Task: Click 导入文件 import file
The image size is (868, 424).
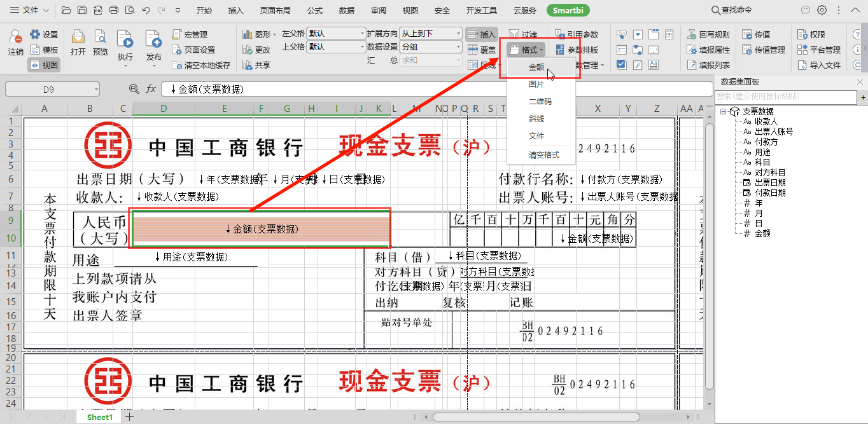Action: (x=819, y=65)
